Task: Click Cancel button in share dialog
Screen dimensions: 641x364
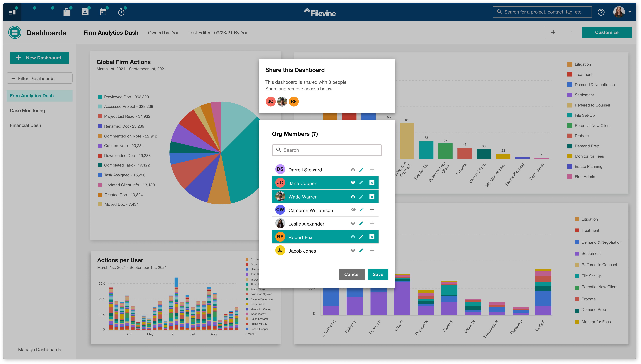Action: (x=352, y=274)
